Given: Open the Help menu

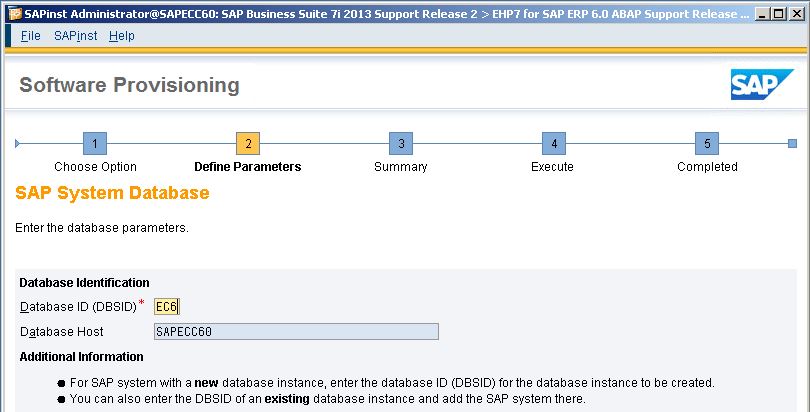Looking at the screenshot, I should tap(121, 36).
